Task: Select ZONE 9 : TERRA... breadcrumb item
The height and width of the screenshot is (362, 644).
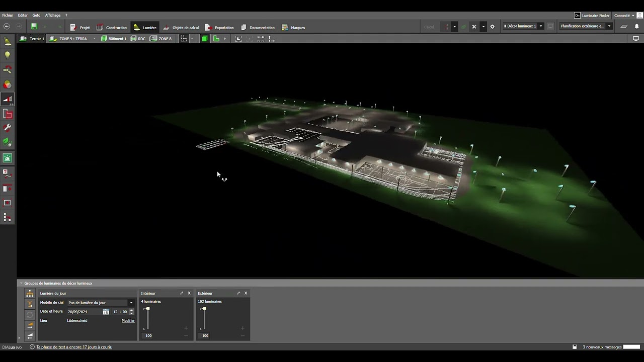Action: pyautogui.click(x=70, y=39)
